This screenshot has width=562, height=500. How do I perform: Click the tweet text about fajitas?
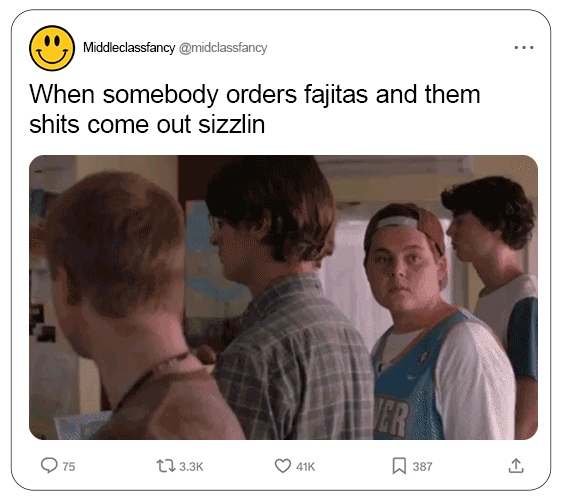(x=254, y=109)
